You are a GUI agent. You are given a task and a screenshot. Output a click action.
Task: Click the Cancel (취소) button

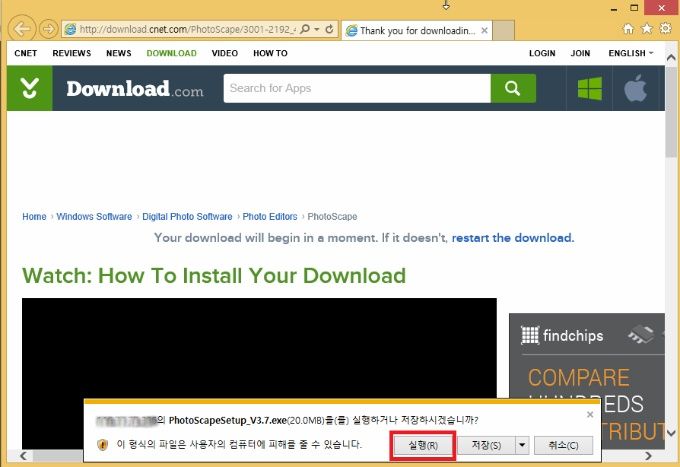coord(563,445)
